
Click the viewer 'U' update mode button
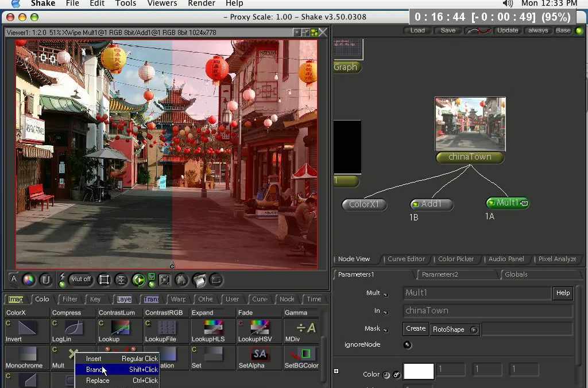click(x=46, y=280)
